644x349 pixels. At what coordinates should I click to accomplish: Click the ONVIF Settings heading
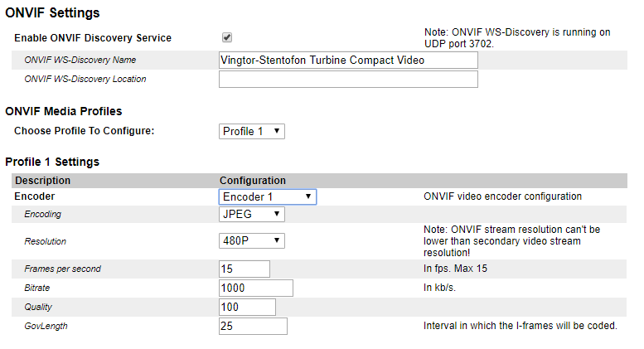coord(52,13)
